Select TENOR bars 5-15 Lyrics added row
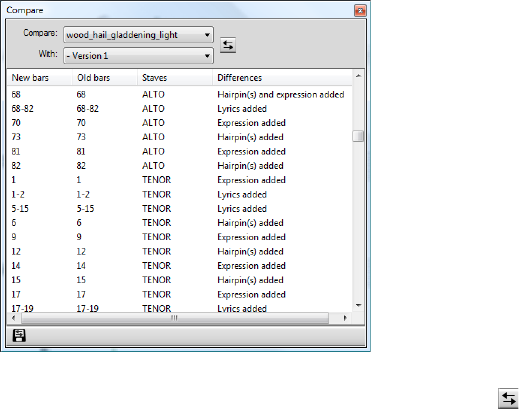 (x=179, y=209)
